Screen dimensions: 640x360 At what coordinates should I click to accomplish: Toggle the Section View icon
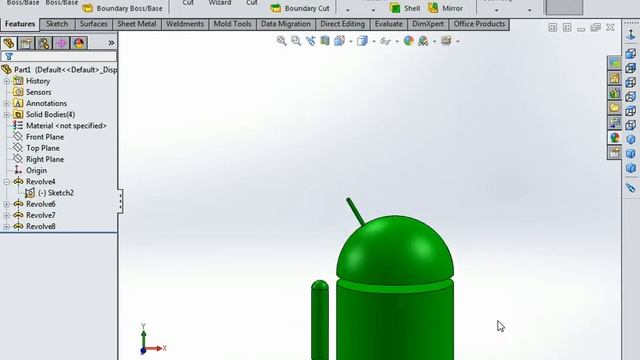click(x=325, y=41)
